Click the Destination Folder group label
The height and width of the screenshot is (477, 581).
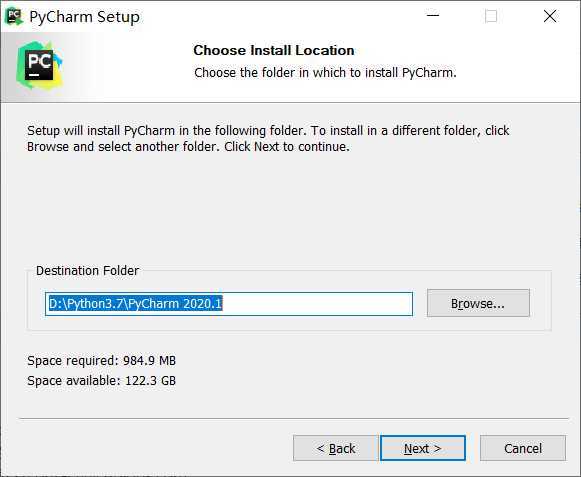pos(87,271)
